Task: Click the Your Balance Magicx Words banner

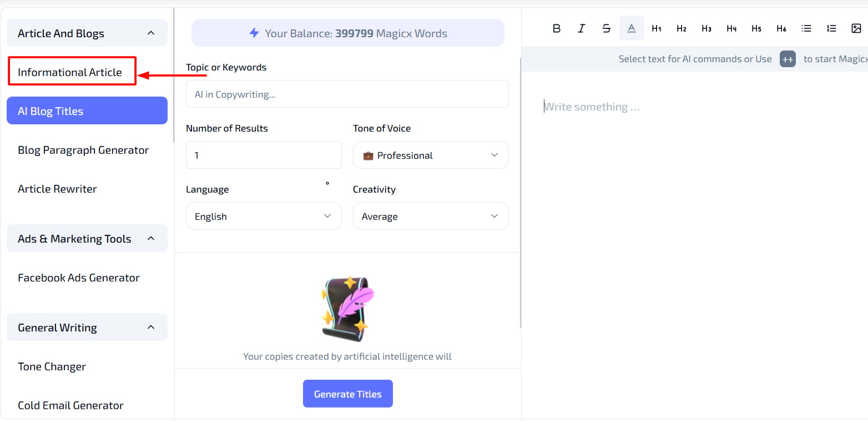Action: coord(348,33)
